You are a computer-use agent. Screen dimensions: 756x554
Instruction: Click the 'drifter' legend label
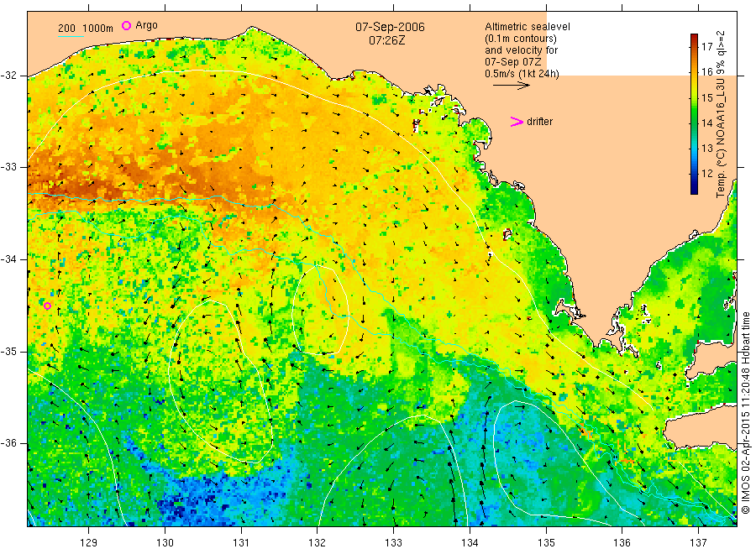coord(539,122)
